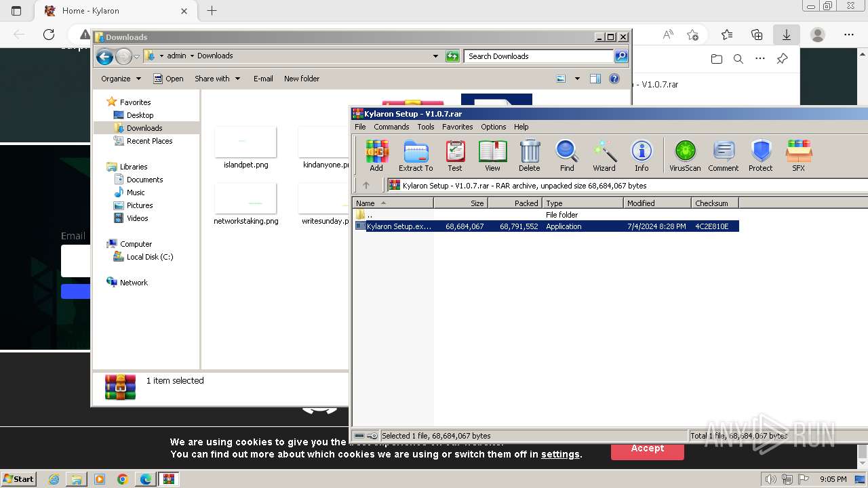
Task: Click the Back button in Downloads explorer
Action: point(104,56)
